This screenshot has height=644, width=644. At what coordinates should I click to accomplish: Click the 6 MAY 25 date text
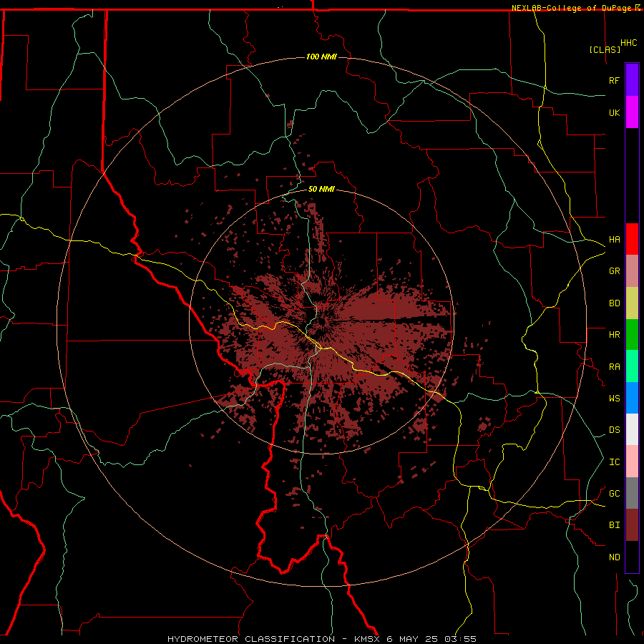pos(412,639)
